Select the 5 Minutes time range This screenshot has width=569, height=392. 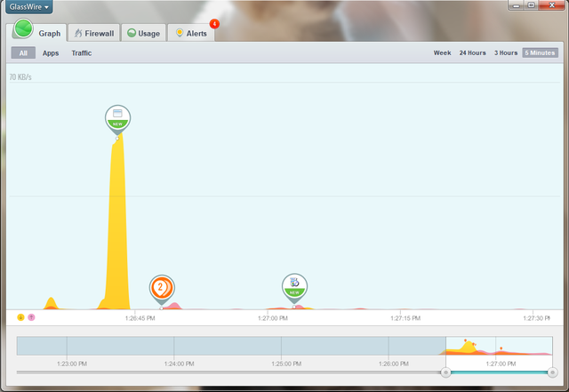540,53
